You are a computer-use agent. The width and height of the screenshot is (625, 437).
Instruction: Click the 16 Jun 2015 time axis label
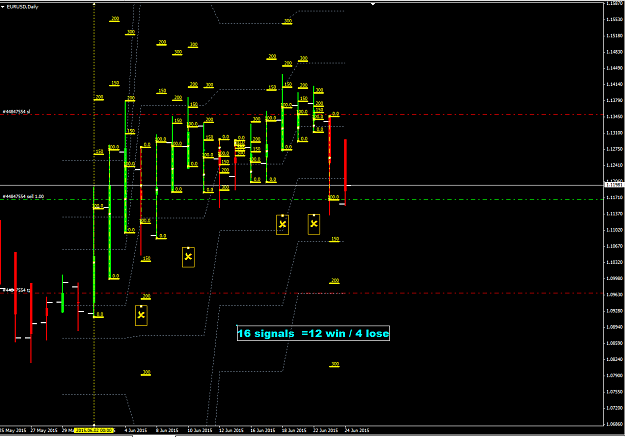[x=263, y=430]
